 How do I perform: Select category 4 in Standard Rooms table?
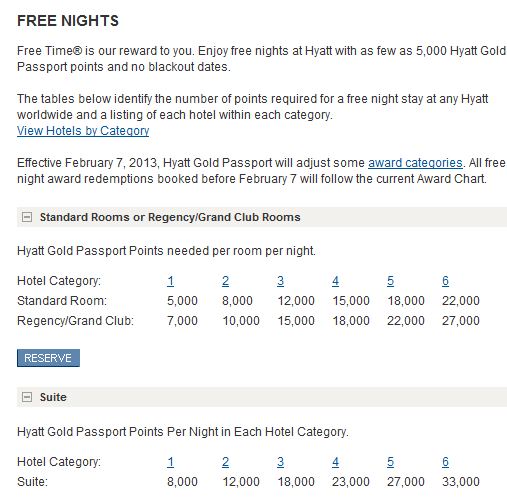(335, 281)
